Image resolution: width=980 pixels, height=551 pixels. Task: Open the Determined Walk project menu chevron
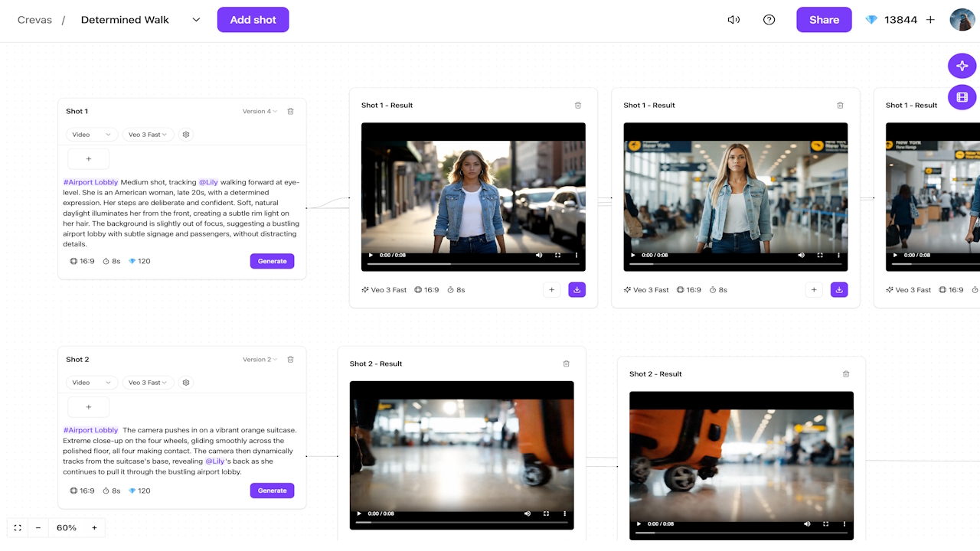[195, 19]
